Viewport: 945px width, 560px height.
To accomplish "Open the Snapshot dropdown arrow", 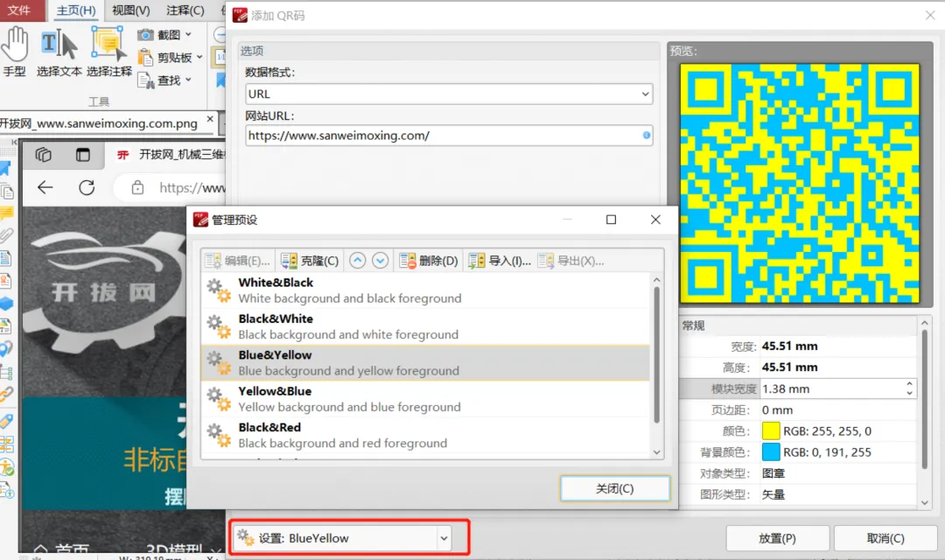I will pos(189,34).
